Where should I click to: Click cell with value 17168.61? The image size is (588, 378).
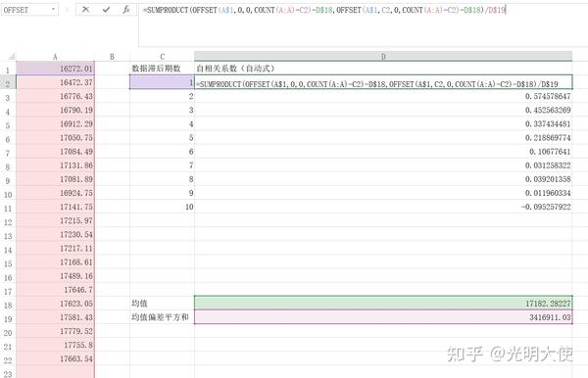click(x=56, y=262)
